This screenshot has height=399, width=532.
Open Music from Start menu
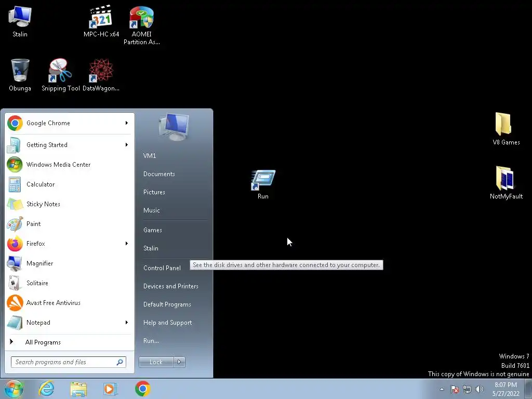click(x=151, y=211)
